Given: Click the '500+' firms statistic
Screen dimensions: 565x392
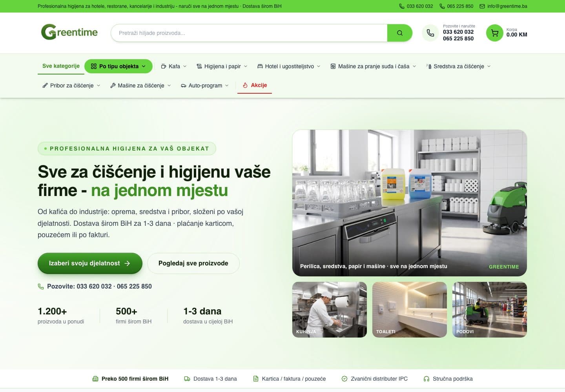Looking at the screenshot, I should [x=133, y=316].
